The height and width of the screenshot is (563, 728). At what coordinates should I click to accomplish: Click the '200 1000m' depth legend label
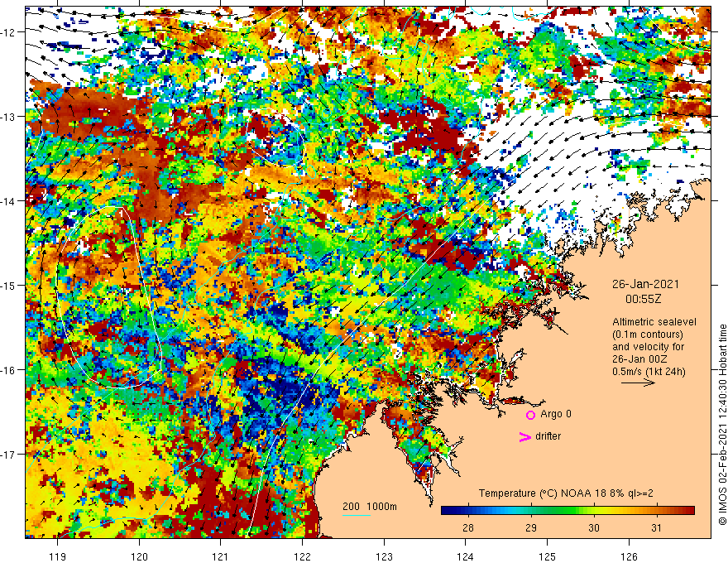coord(370,507)
